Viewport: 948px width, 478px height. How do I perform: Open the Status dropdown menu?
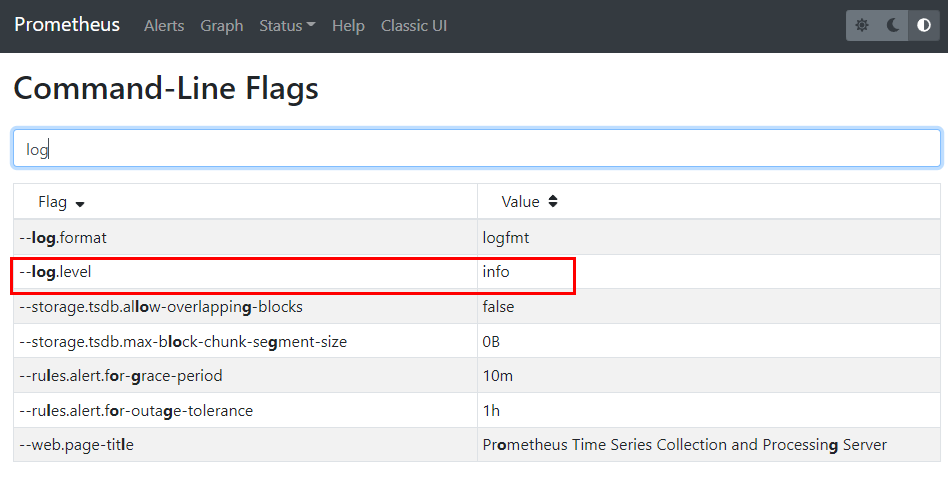pos(287,26)
